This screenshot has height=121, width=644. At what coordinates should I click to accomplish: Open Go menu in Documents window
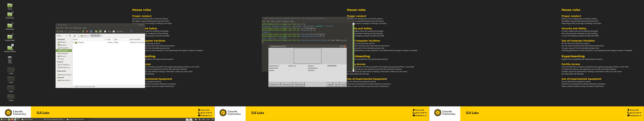point(71,28)
